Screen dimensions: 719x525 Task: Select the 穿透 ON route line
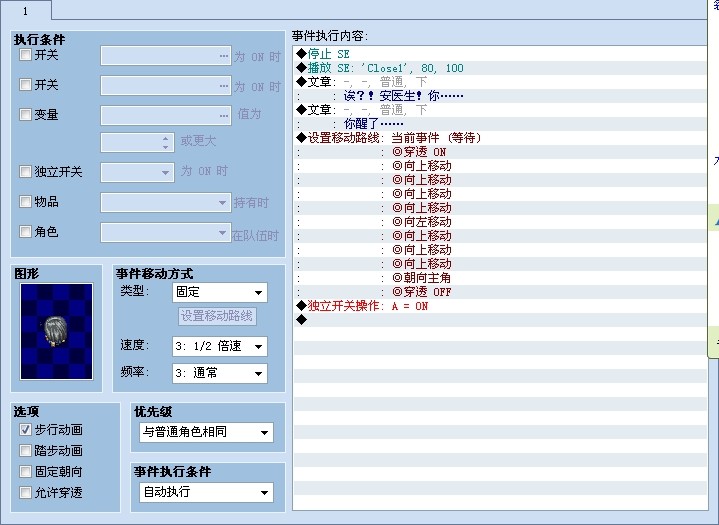click(x=500, y=152)
